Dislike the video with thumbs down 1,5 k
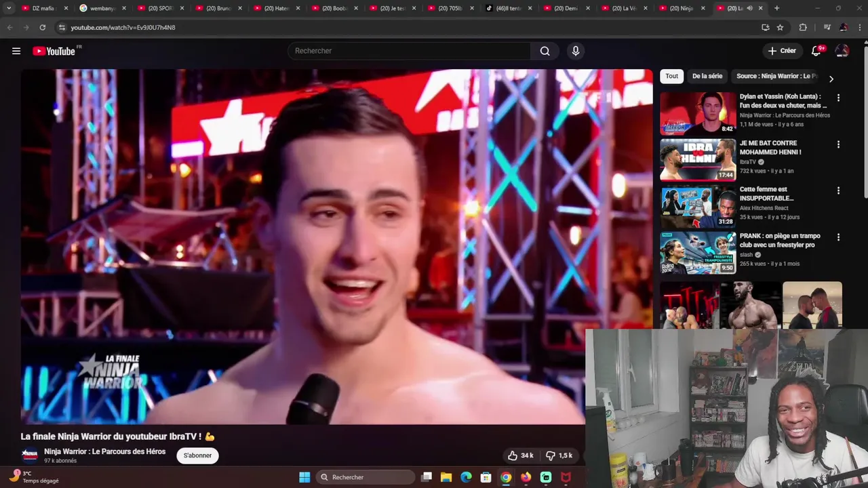Screen dimensions: 868x488 click(559, 455)
